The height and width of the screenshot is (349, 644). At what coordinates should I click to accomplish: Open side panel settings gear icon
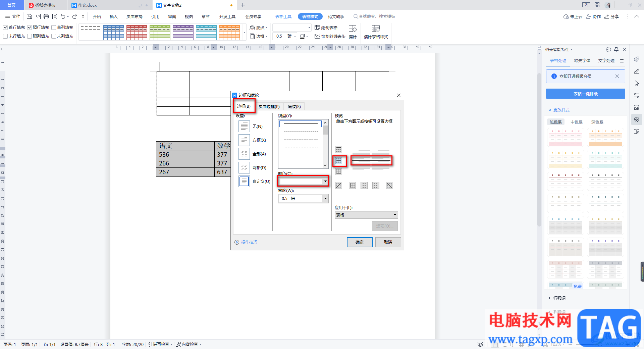pyautogui.click(x=608, y=49)
